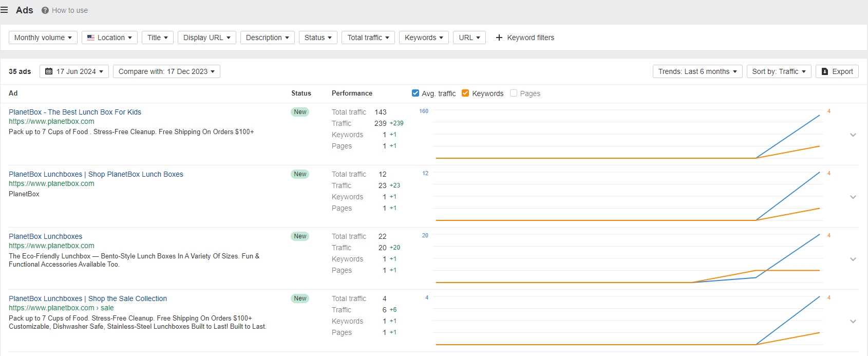868x356 pixels.
Task: Click the plus icon for Keyword filters
Action: tap(499, 38)
